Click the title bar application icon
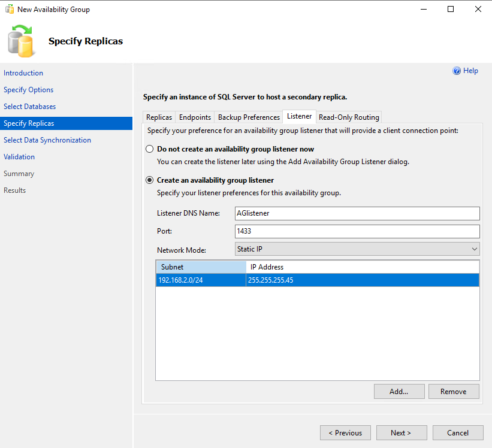The height and width of the screenshot is (448, 492). (10, 10)
